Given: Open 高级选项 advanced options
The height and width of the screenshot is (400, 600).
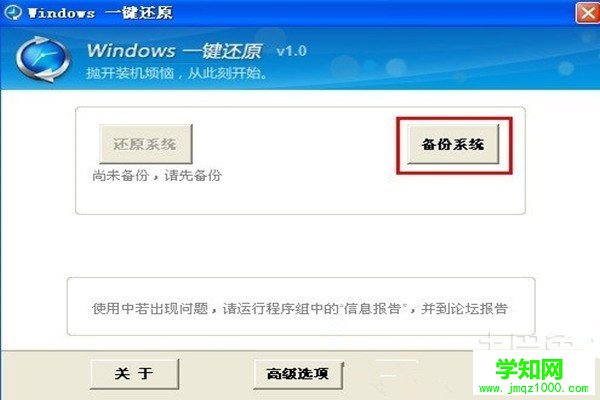Looking at the screenshot, I should (298, 374).
